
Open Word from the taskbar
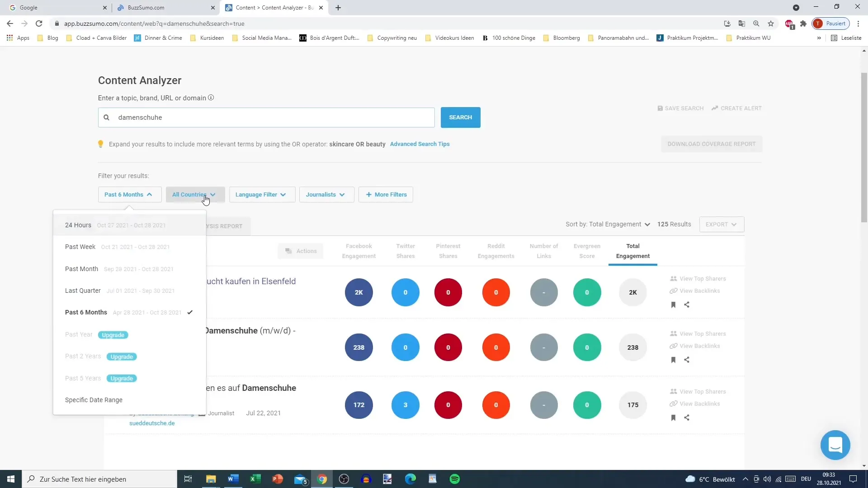click(233, 479)
